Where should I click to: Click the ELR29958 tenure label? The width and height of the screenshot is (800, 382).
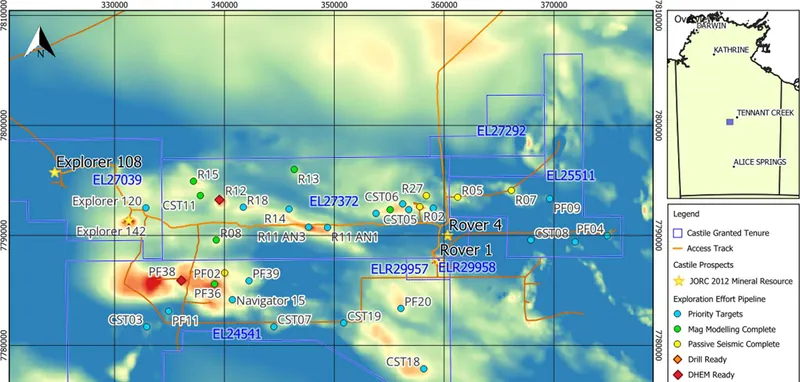pyautogui.click(x=467, y=267)
